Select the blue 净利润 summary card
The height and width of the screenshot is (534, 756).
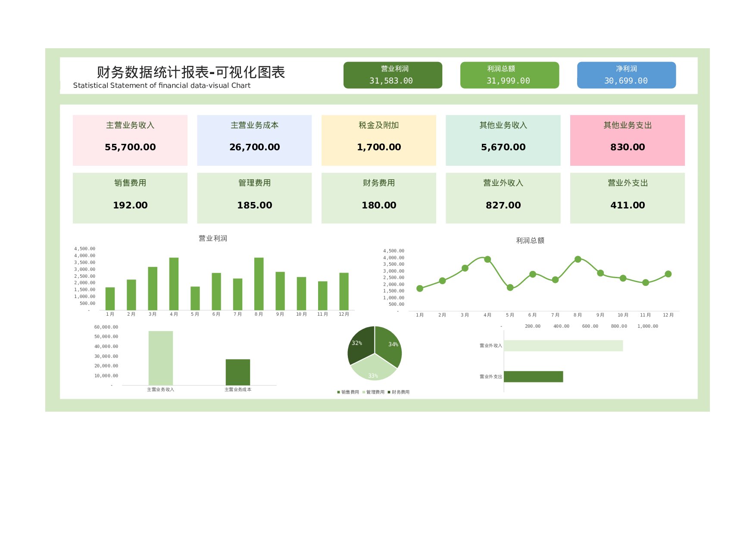(626, 75)
